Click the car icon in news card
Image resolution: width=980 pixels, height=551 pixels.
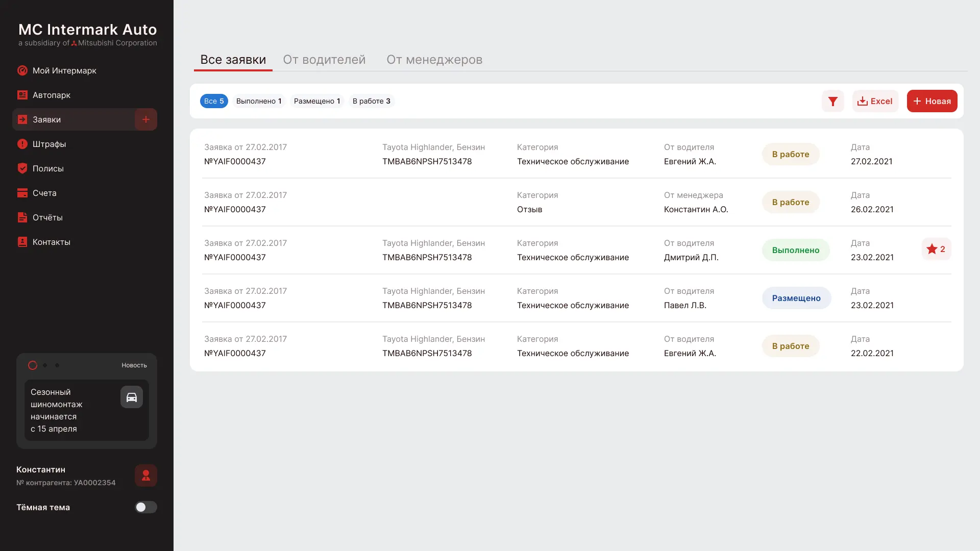(132, 397)
